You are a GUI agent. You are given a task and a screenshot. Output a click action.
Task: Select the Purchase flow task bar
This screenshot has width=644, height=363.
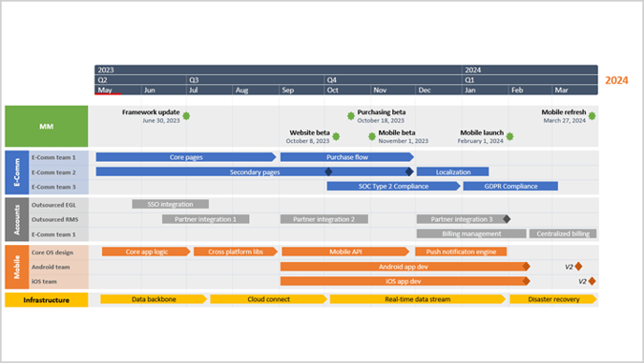347,157
